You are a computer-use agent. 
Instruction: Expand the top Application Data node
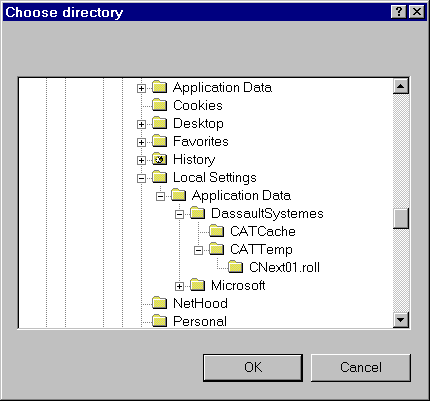[x=141, y=88]
